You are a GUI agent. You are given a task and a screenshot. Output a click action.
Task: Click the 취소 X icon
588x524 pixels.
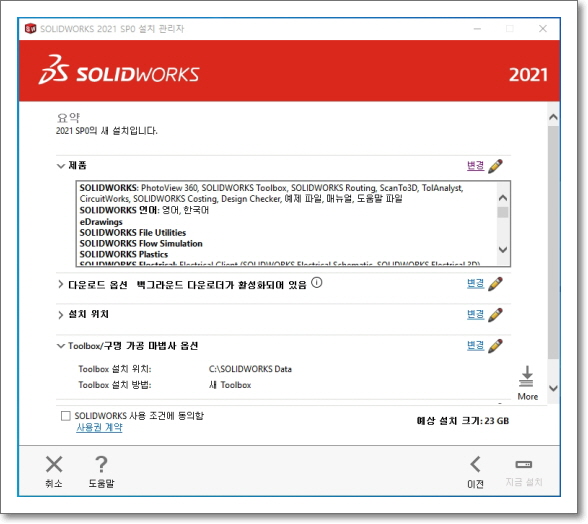(54, 464)
